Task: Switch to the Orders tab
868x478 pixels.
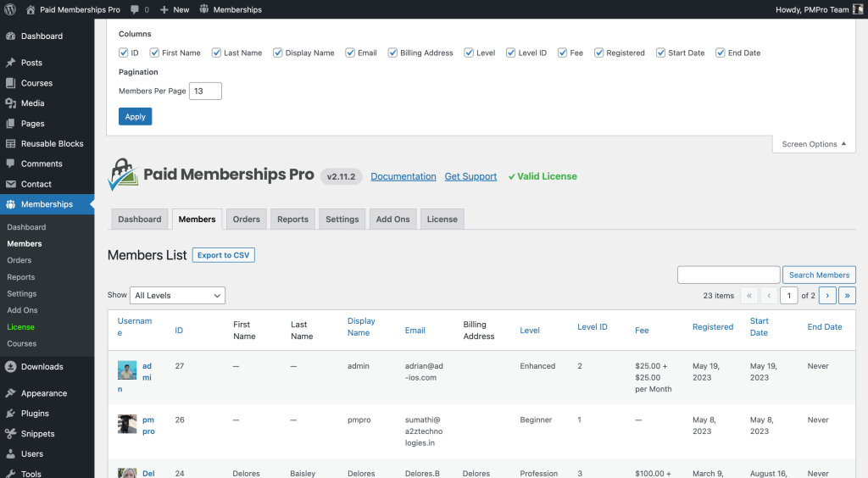Action: coord(247,219)
